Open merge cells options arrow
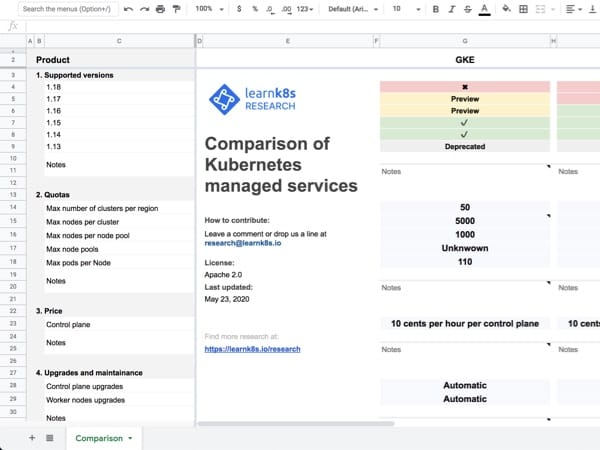 (x=553, y=9)
